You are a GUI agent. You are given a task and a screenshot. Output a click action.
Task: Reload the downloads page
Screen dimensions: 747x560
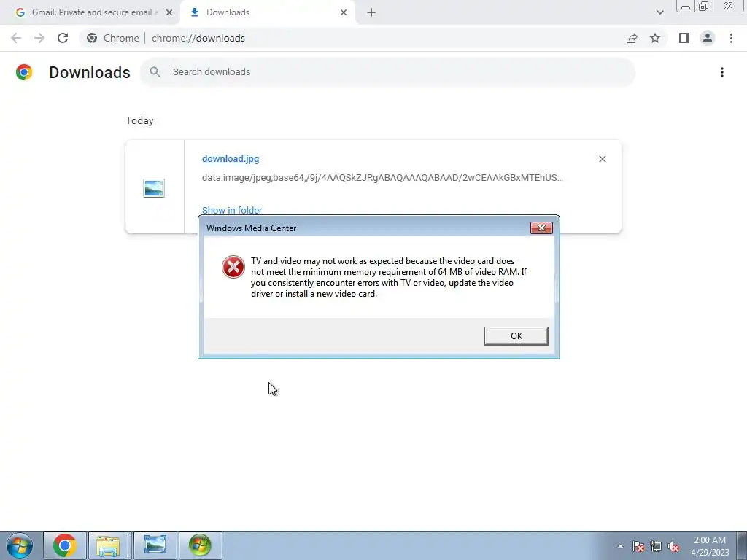pos(63,38)
